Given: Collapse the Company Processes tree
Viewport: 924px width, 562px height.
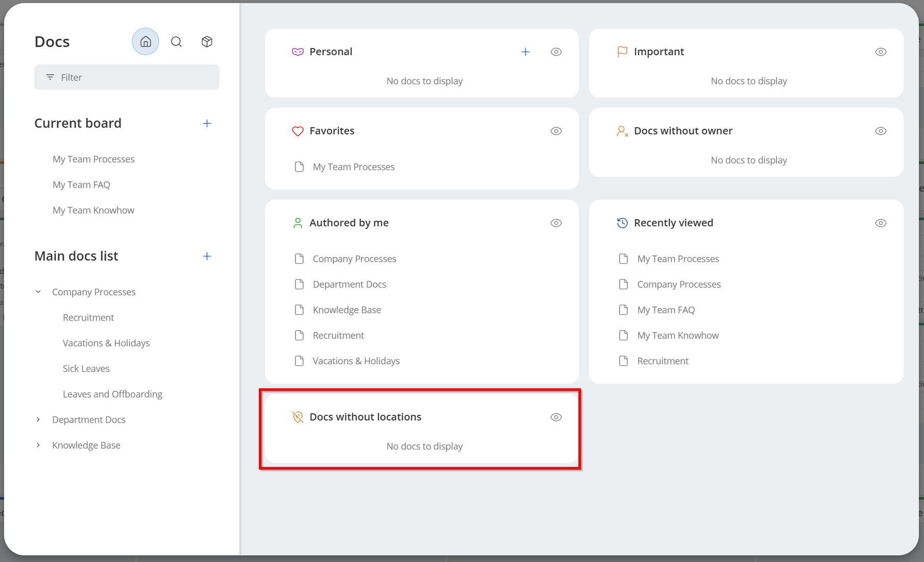Looking at the screenshot, I should (38, 292).
